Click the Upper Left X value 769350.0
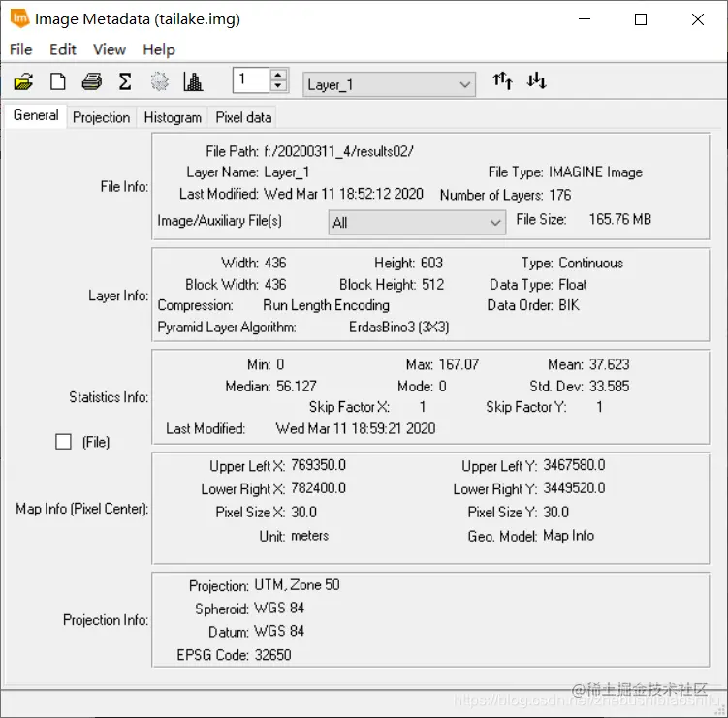Viewport: 728px width, 718px height. [319, 465]
